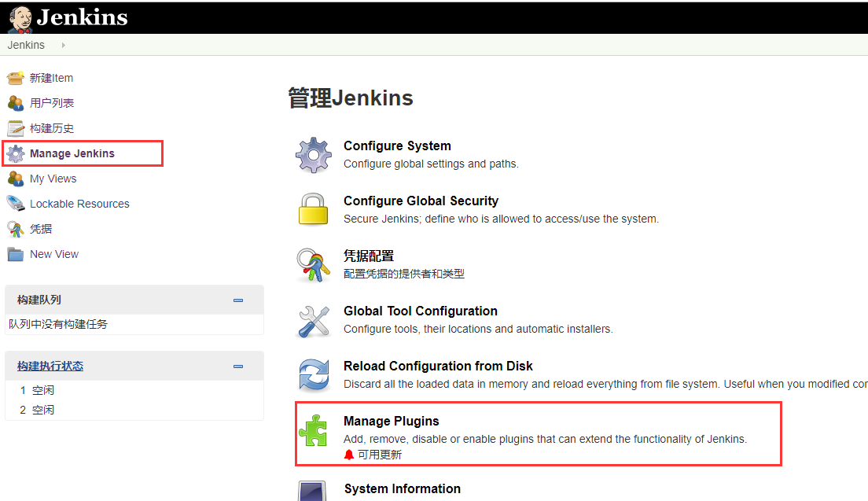Click executor 1 空闲 link

pyautogui.click(x=42, y=389)
